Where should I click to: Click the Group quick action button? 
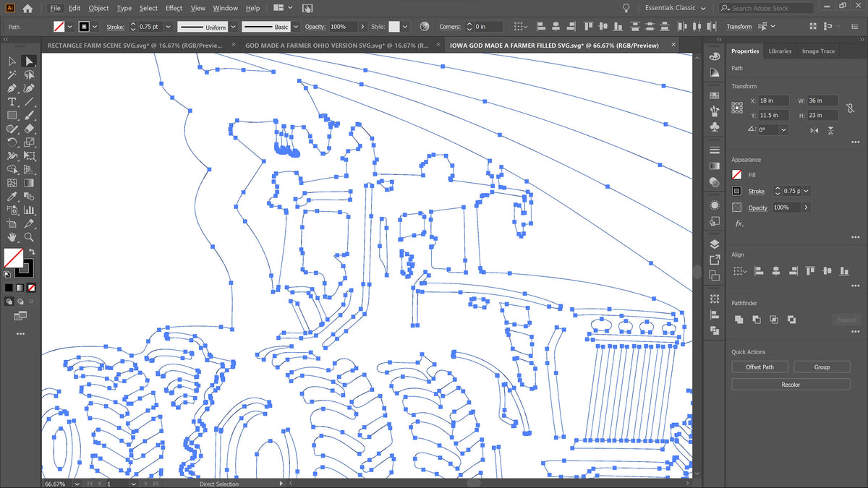822,367
